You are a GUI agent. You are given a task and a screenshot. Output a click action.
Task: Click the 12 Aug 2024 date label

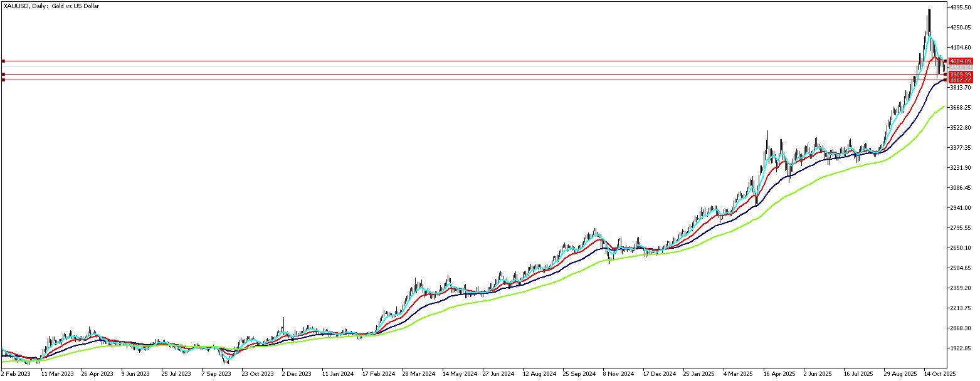[539, 373]
